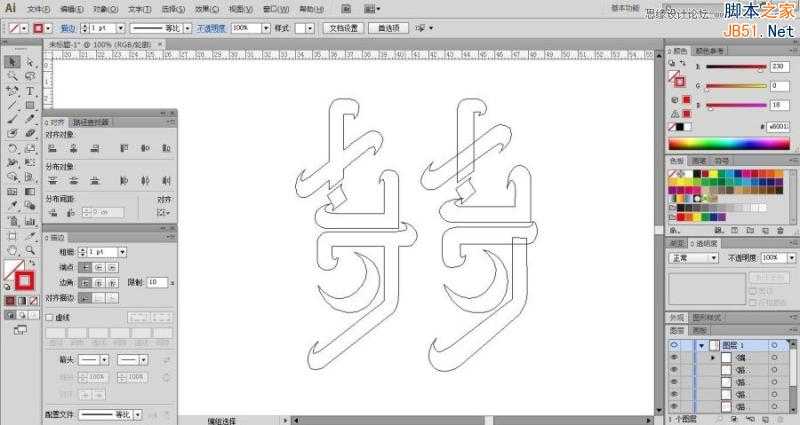Image resolution: width=800 pixels, height=425 pixels.
Task: Click vertical distribute top icon
Action: click(52, 181)
